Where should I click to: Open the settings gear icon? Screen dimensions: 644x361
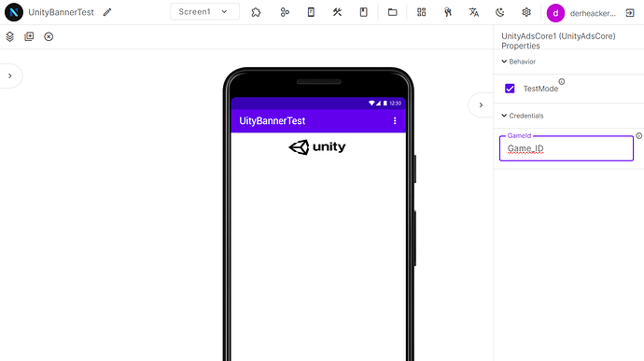(x=526, y=12)
